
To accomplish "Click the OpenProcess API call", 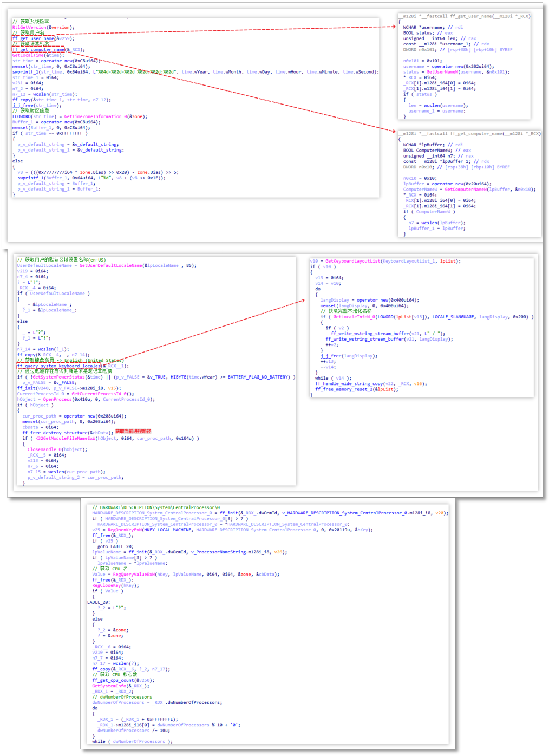I will (57, 400).
